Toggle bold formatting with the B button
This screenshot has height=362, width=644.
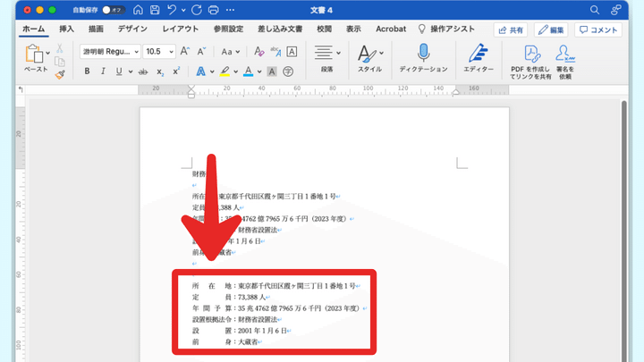tap(87, 72)
